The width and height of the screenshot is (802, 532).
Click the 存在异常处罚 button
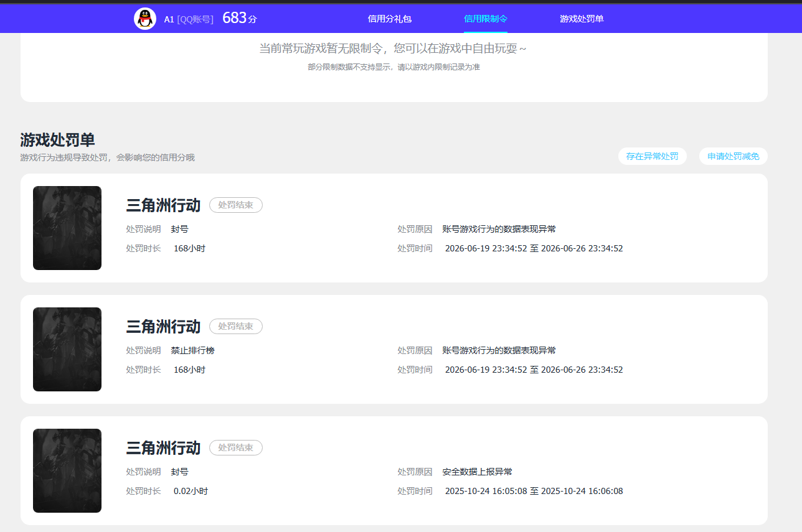[653, 156]
